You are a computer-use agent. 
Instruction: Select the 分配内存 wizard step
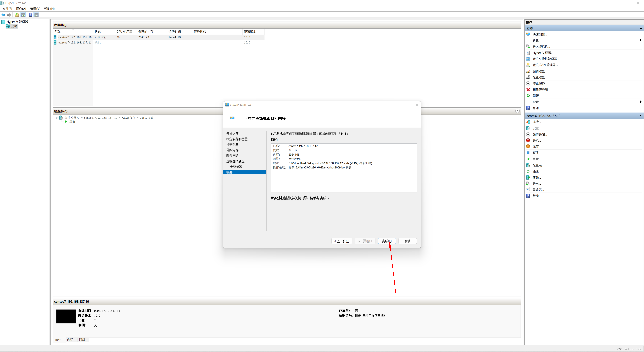click(x=233, y=150)
